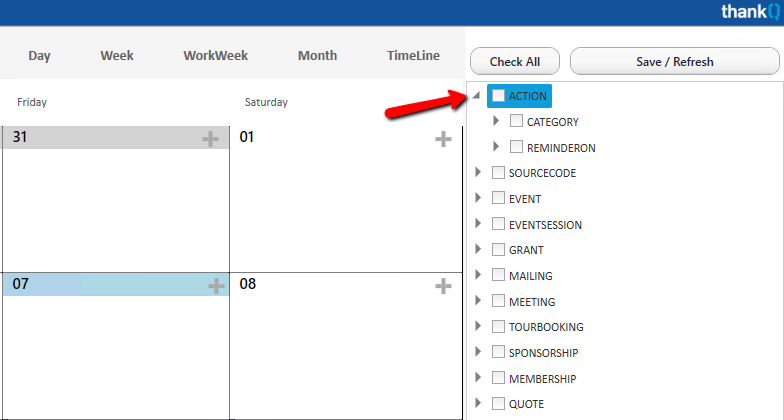Tick the REMINDERON checkbox
784x420 pixels.
516,147
